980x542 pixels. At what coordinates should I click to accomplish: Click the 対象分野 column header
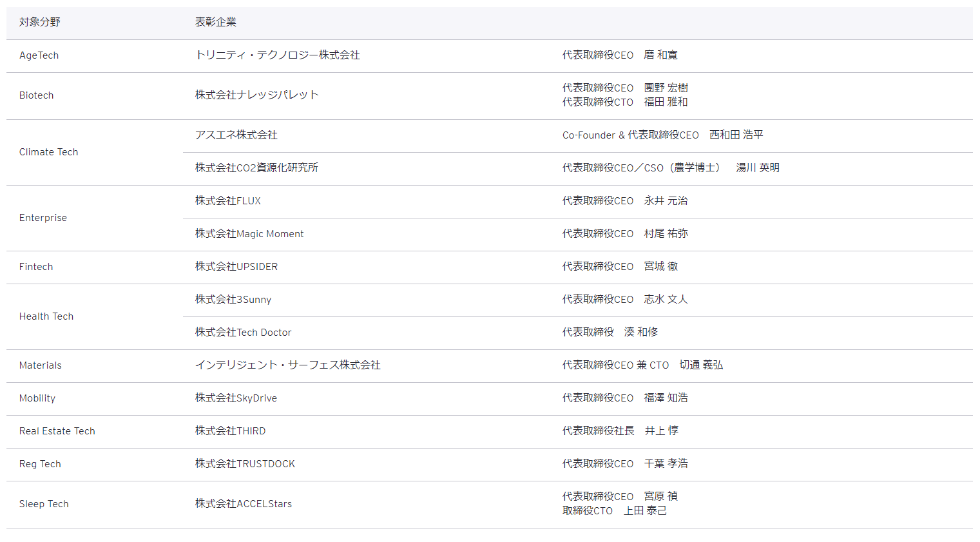click(x=40, y=23)
